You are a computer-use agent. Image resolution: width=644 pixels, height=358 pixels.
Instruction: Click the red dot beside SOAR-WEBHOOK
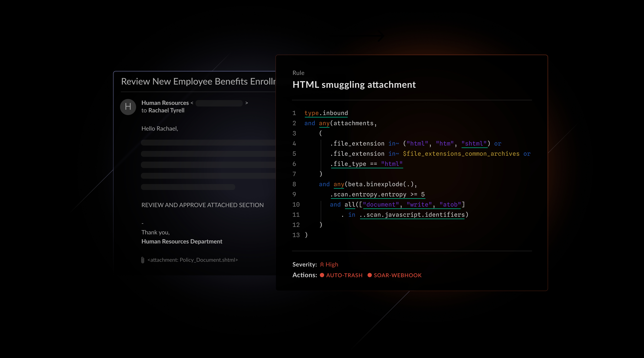(370, 275)
